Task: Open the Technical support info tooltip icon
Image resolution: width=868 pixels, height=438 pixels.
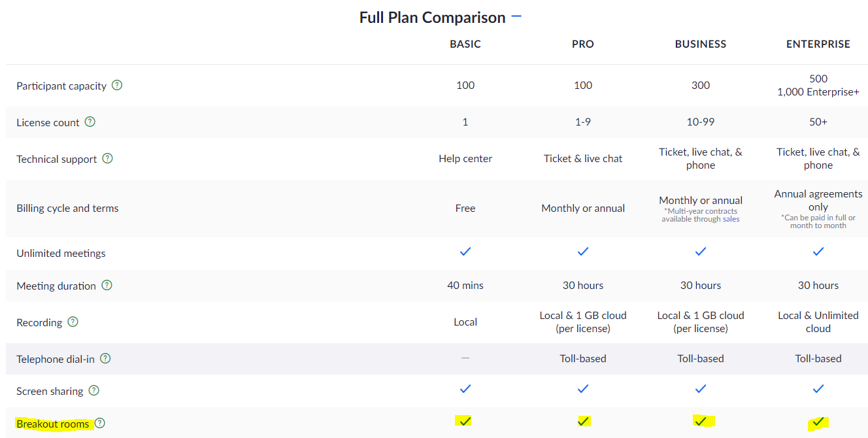Action: point(108,158)
